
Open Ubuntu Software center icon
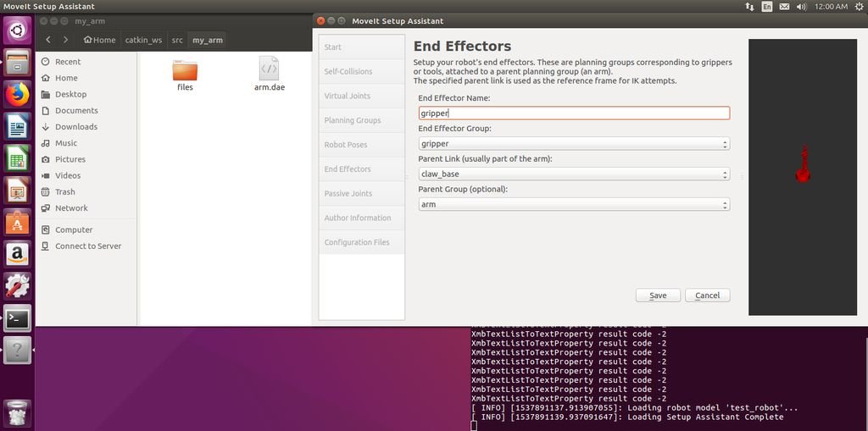[18, 223]
